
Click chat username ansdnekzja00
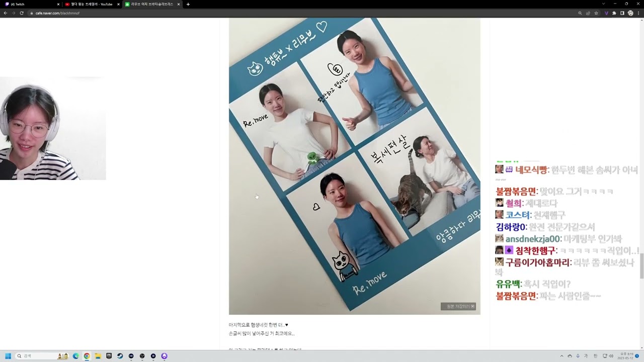pos(533,239)
